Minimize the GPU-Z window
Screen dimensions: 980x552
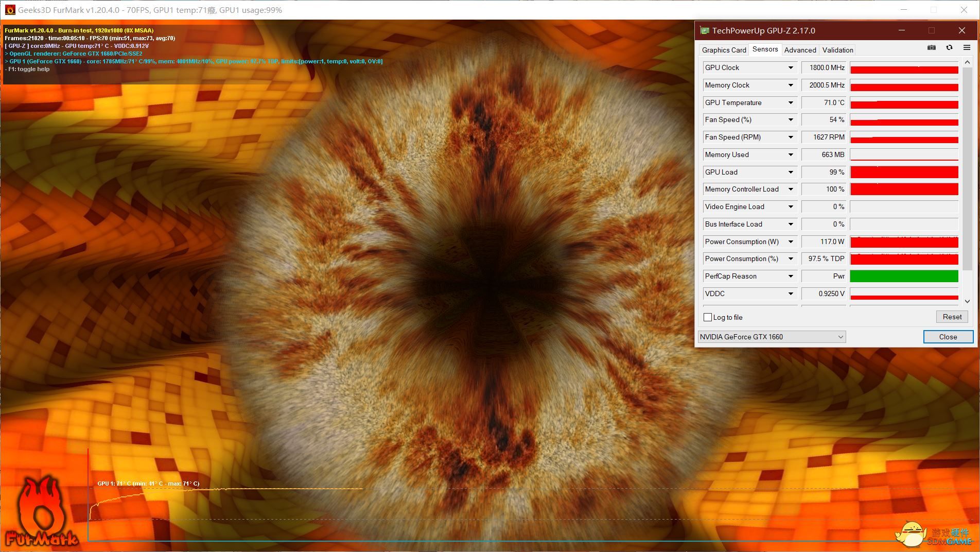pyautogui.click(x=902, y=30)
